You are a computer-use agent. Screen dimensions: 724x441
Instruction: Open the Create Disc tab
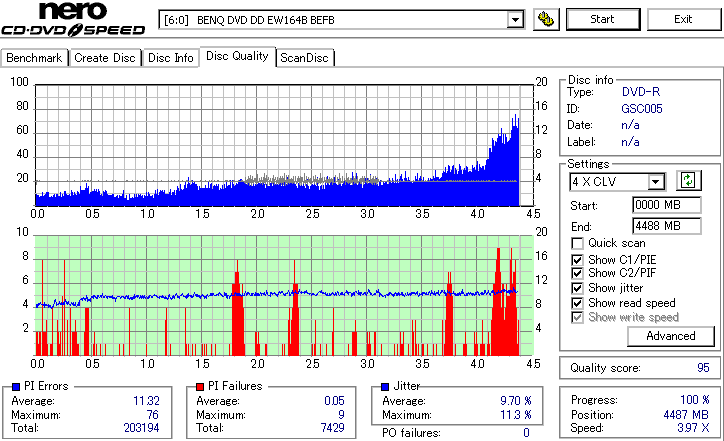pos(105,58)
